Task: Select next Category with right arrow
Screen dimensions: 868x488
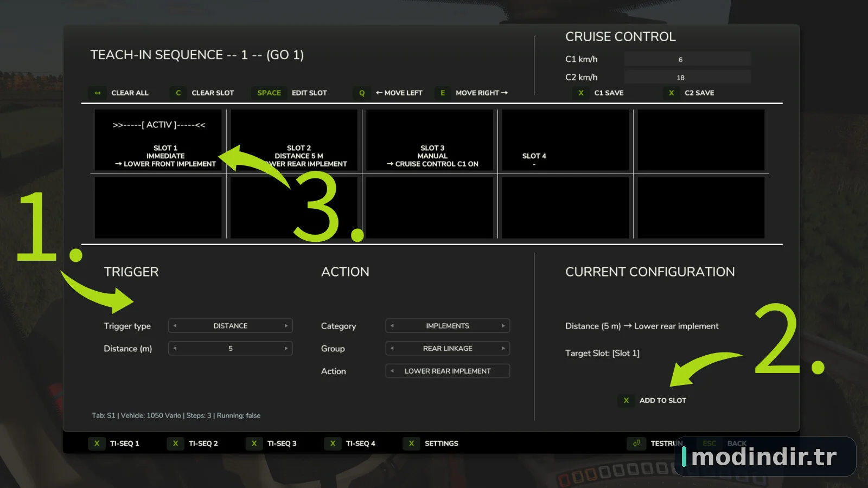Action: pyautogui.click(x=503, y=326)
